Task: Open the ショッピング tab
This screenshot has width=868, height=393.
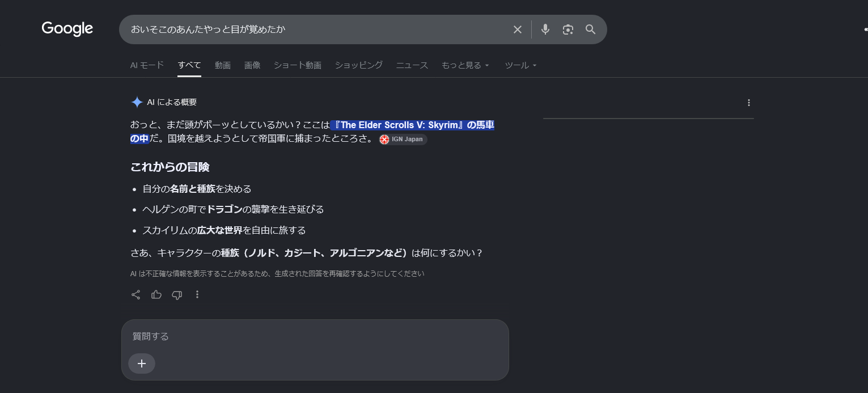Action: (359, 65)
